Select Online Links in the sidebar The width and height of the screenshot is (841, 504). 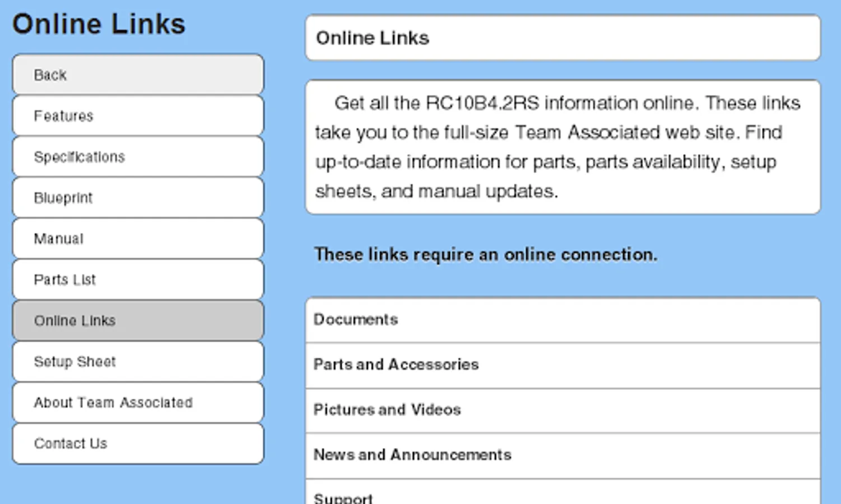138,320
